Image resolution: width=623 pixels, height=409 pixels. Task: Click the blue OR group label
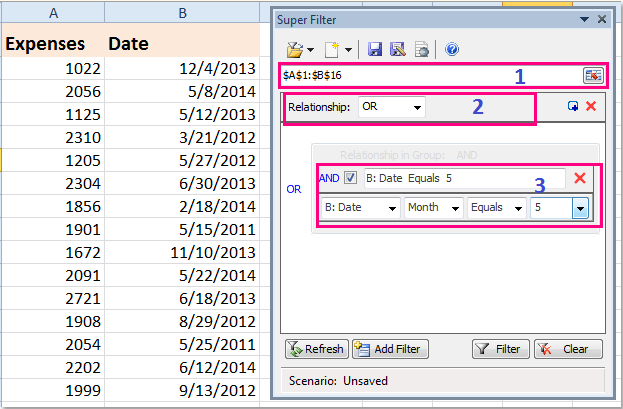pyautogui.click(x=294, y=189)
